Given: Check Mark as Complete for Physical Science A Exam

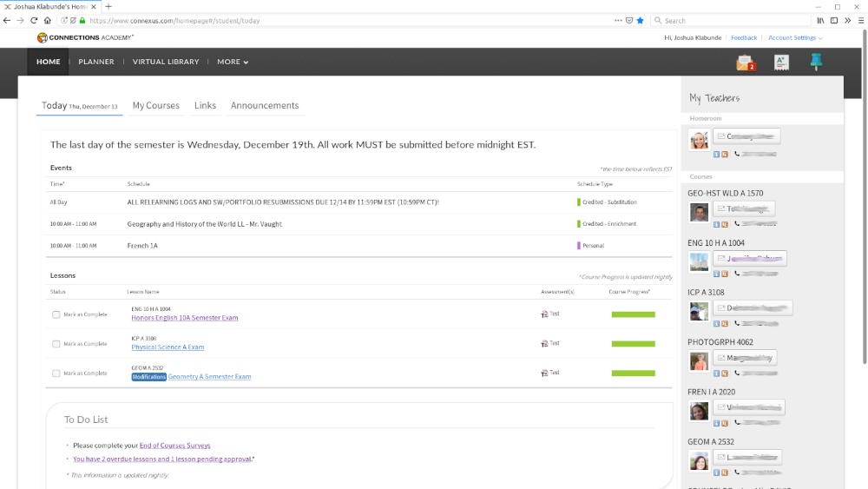Looking at the screenshot, I should [x=56, y=344].
